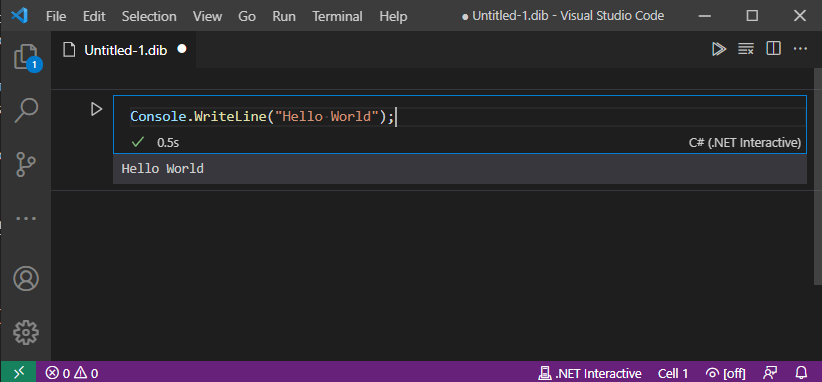Screen dimensions: 822x382
Task: Open the Terminal menu
Action: tap(337, 16)
